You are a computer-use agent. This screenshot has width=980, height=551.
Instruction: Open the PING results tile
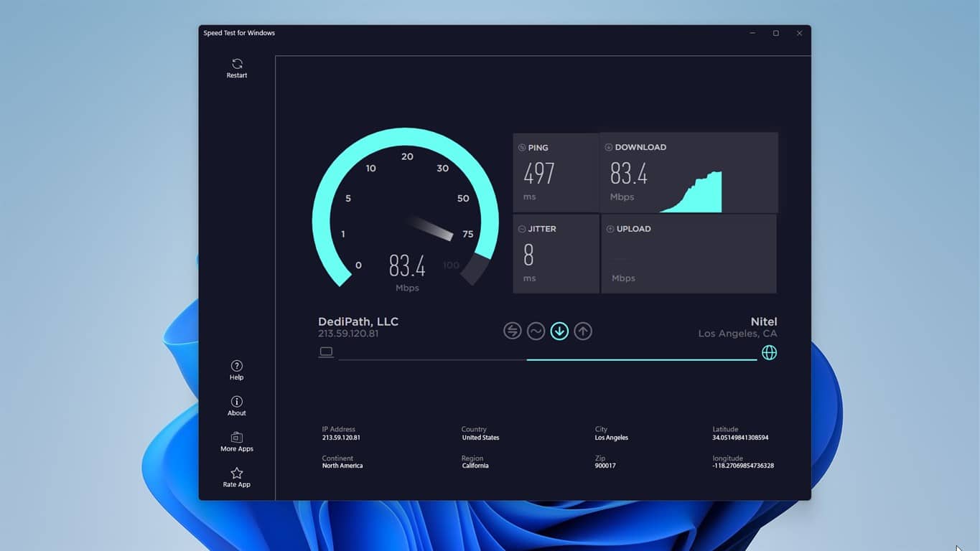pyautogui.click(x=555, y=172)
